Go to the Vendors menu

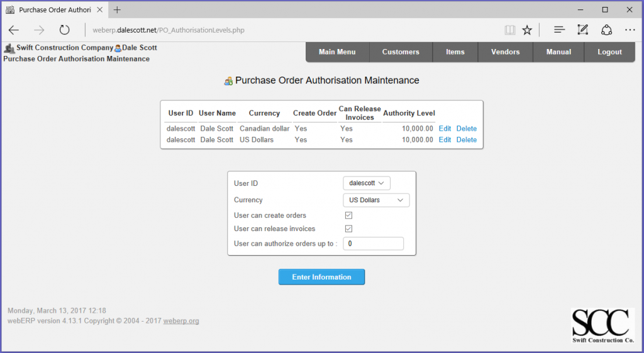505,52
